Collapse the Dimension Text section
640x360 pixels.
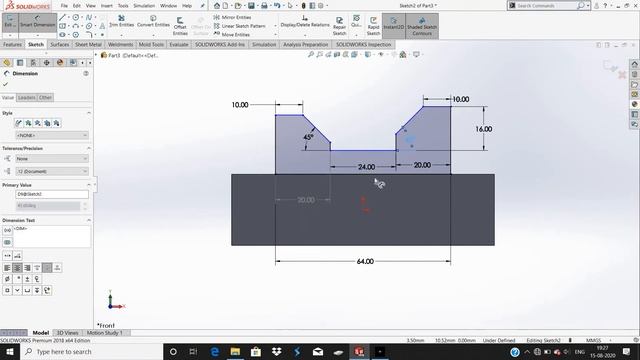click(89, 220)
